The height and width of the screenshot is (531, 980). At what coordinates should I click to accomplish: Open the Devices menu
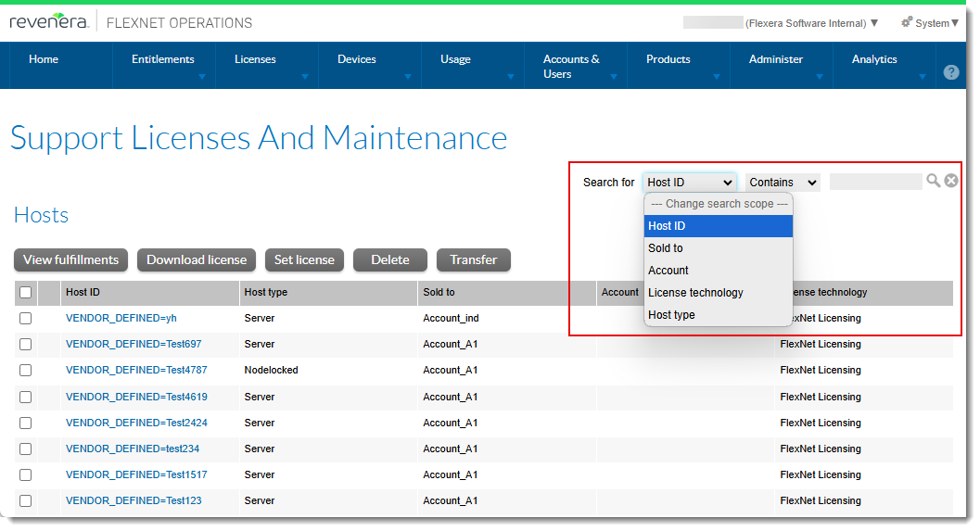357,59
